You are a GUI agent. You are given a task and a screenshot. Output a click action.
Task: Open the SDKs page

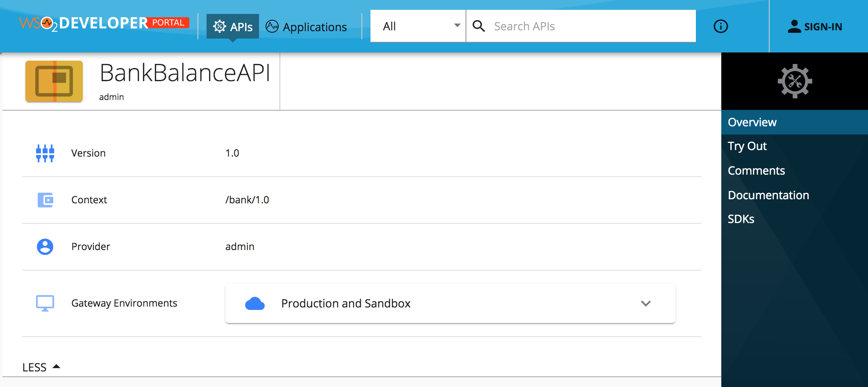[x=741, y=219]
